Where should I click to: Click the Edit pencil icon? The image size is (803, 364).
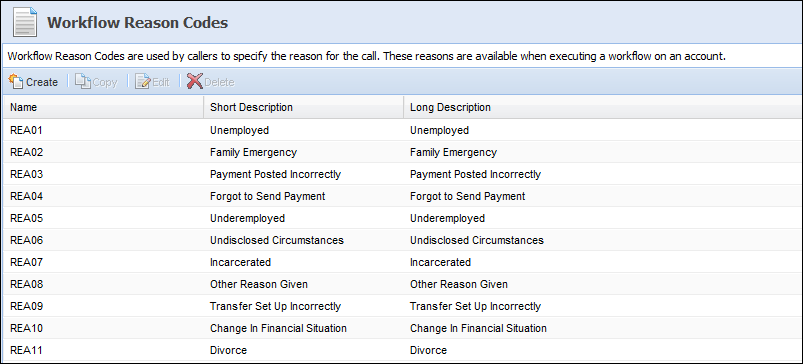[142, 81]
